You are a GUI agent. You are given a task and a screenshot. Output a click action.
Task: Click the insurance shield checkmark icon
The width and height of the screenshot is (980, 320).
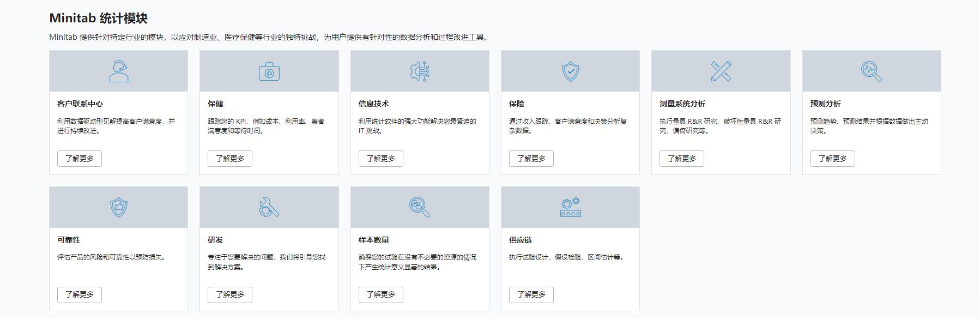[571, 71]
